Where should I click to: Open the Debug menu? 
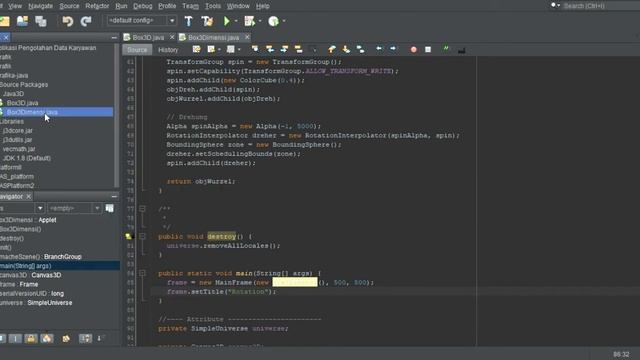pyautogui.click(x=142, y=6)
